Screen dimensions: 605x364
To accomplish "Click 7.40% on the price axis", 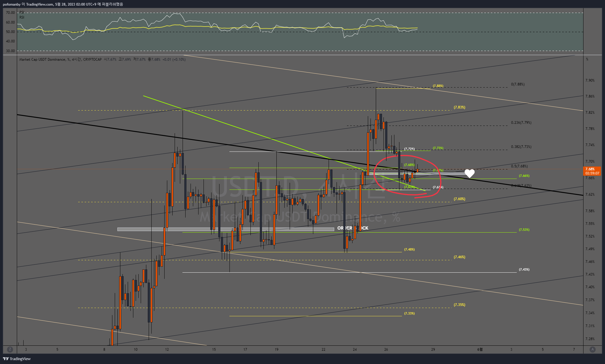I will pos(590,287).
